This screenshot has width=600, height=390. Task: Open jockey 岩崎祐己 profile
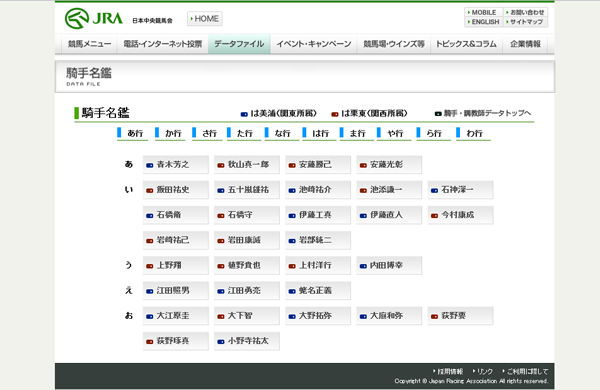tap(176, 240)
